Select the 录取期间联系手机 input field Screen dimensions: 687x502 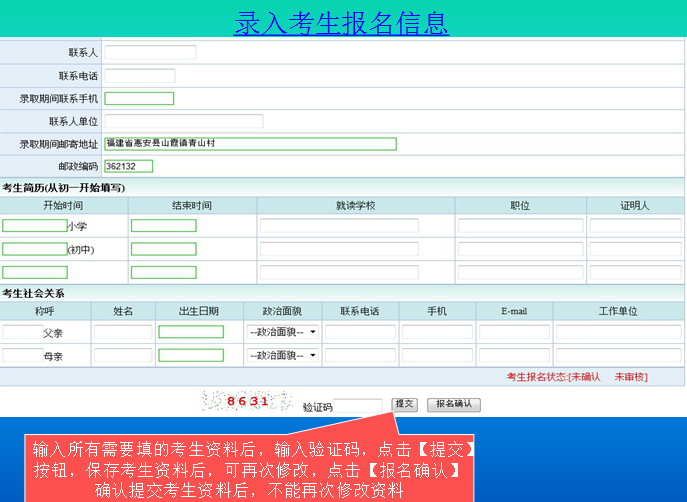pos(139,98)
